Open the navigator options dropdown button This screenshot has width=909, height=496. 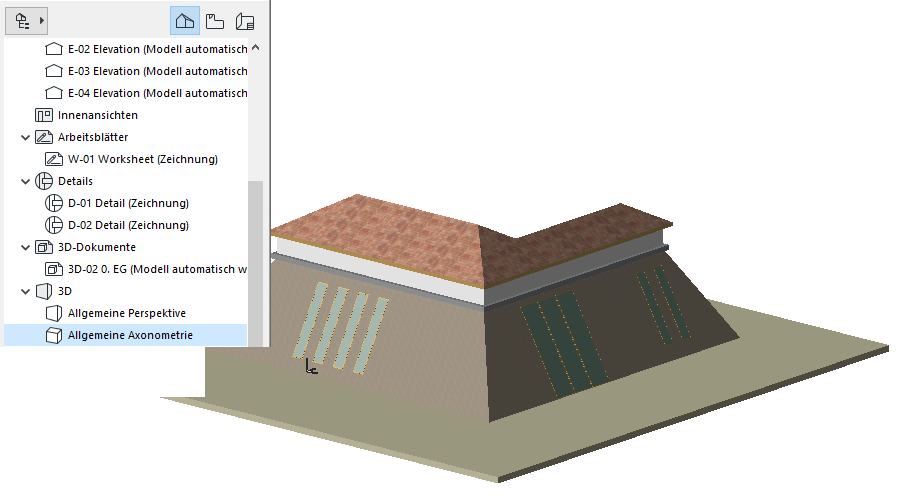click(27, 21)
